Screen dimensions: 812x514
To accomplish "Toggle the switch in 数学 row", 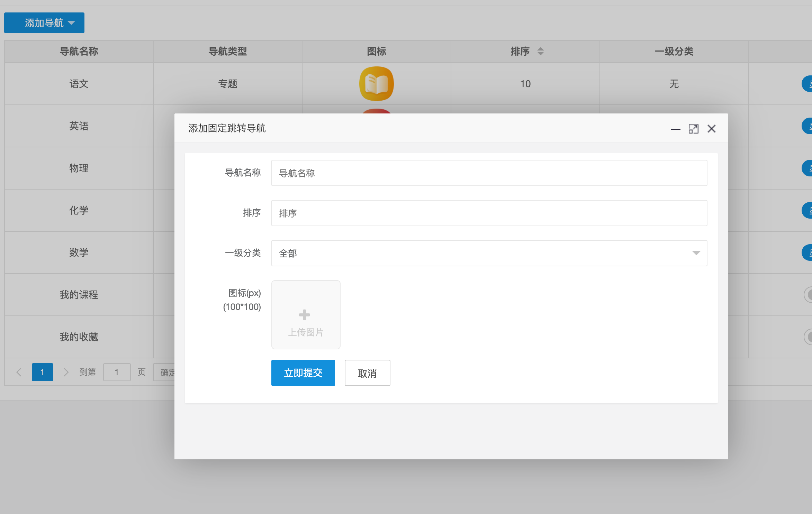I will pyautogui.click(x=807, y=253).
